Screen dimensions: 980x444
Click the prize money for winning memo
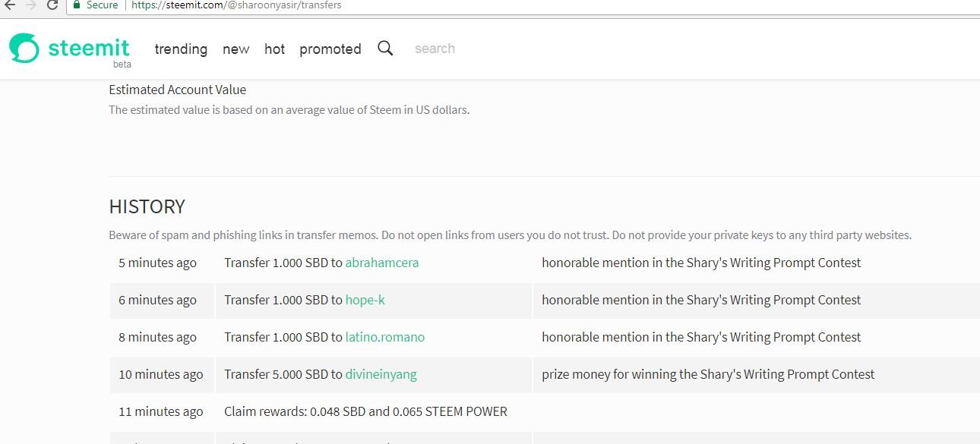pos(708,374)
